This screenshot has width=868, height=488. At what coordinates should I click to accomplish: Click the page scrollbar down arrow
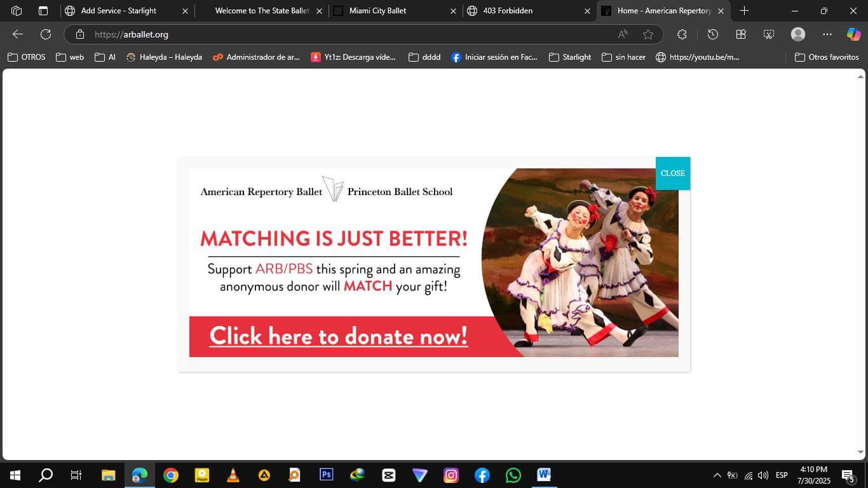[x=861, y=452]
